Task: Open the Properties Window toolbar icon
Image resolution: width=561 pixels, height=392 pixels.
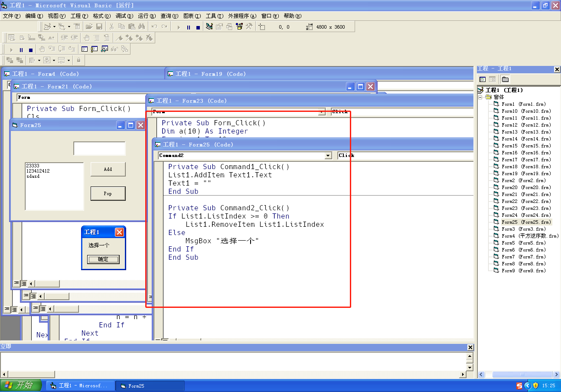Action: coord(219,26)
